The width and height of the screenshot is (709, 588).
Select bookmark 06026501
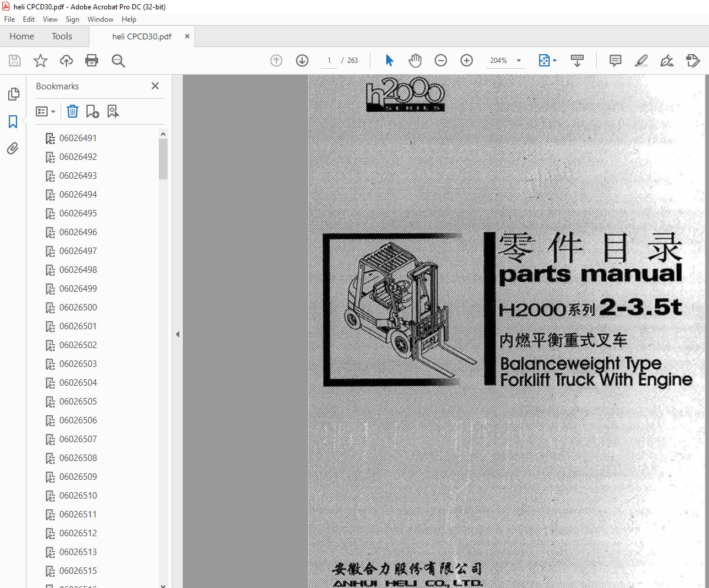(78, 326)
